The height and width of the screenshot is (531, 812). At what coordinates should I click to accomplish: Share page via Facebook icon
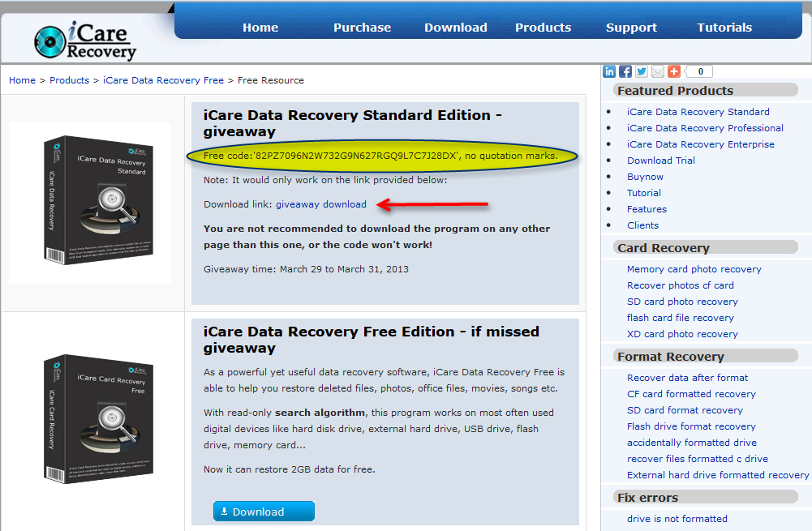click(x=625, y=72)
